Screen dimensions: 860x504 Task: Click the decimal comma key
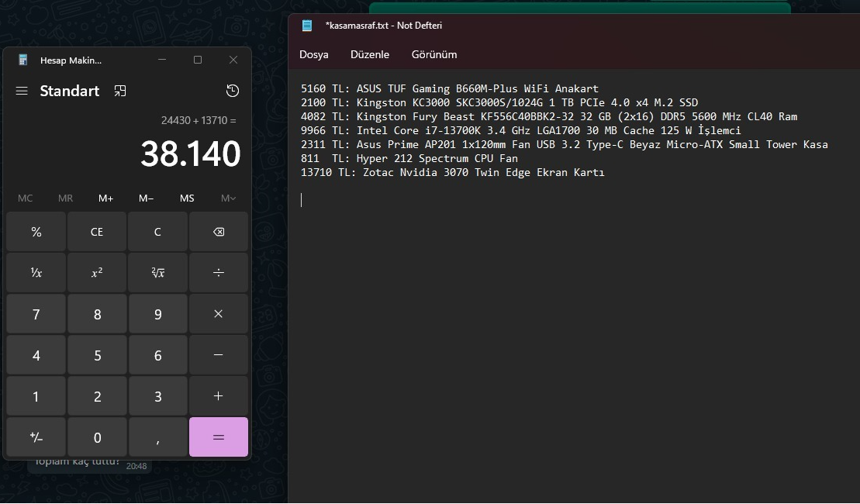click(157, 437)
